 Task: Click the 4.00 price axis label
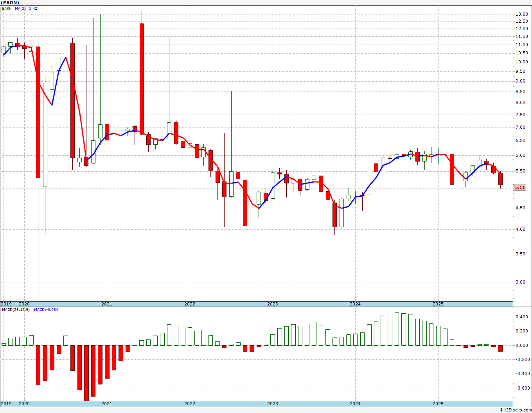pyautogui.click(x=521, y=229)
